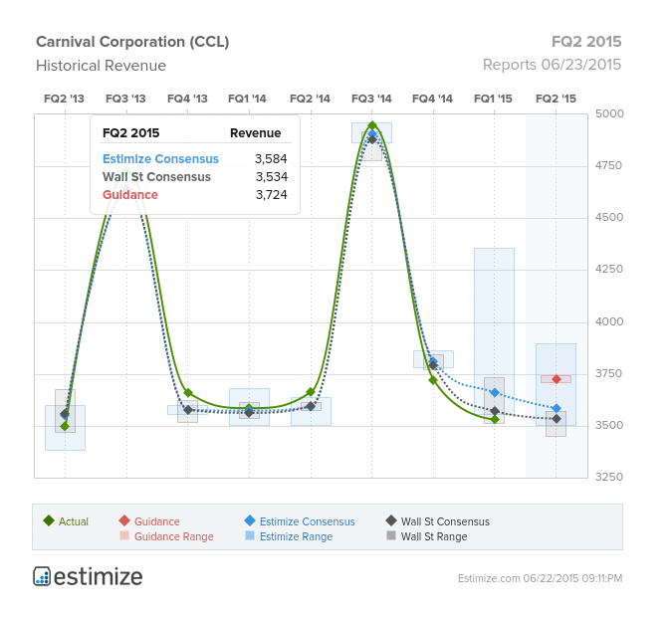Click the 4000 y-axis label
The width and height of the screenshot is (672, 617).
tap(609, 321)
